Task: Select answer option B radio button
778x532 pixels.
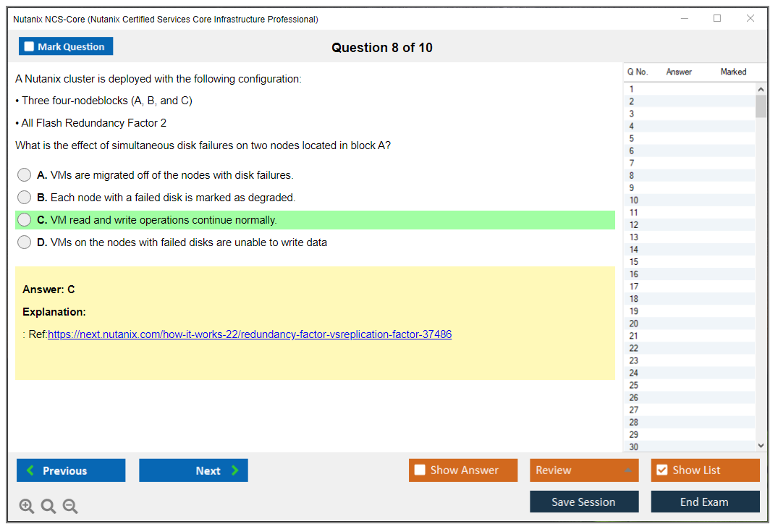Action: tap(25, 198)
